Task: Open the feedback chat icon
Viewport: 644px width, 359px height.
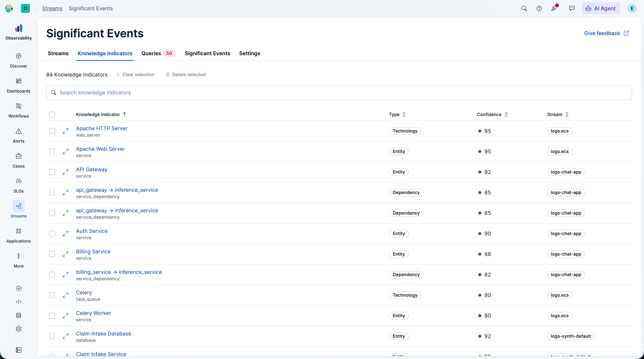Action: tap(572, 8)
